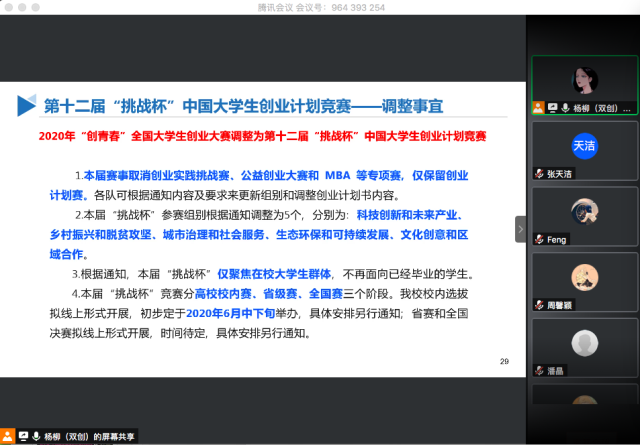Click the 杨柳(双创) name label in sidebar
The image size is (640, 445).
point(600,108)
